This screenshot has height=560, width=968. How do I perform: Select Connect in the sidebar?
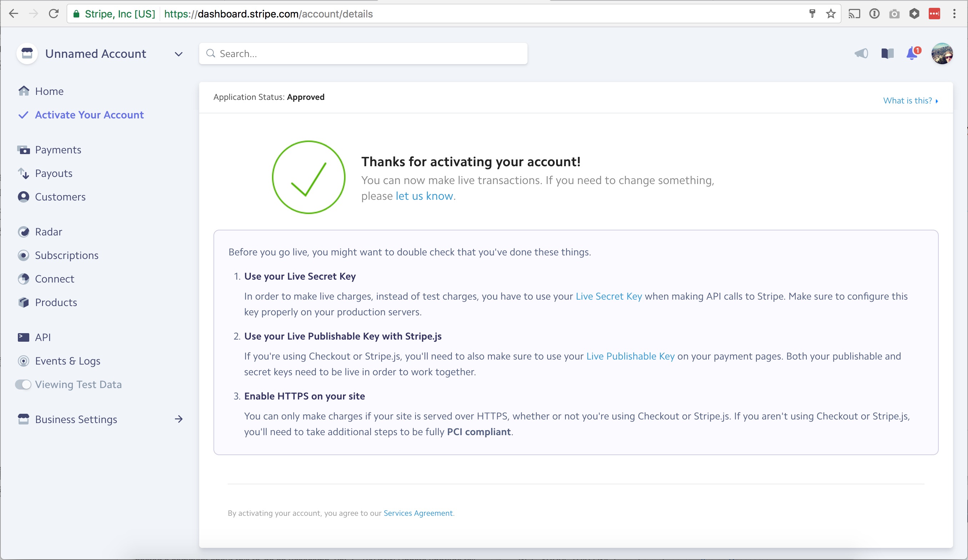(55, 279)
